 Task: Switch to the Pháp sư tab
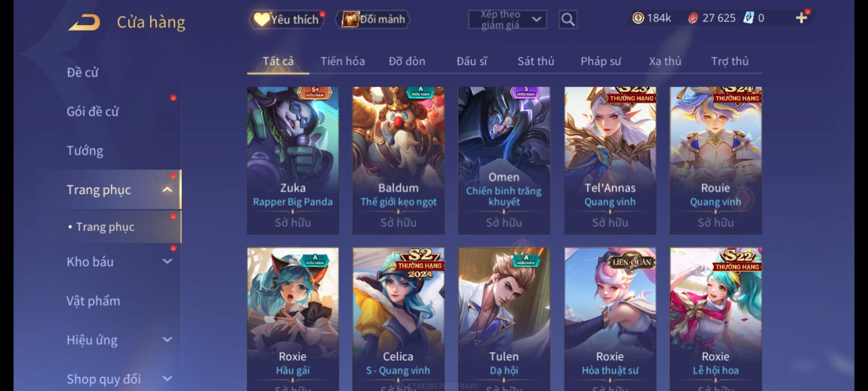pyautogui.click(x=600, y=61)
